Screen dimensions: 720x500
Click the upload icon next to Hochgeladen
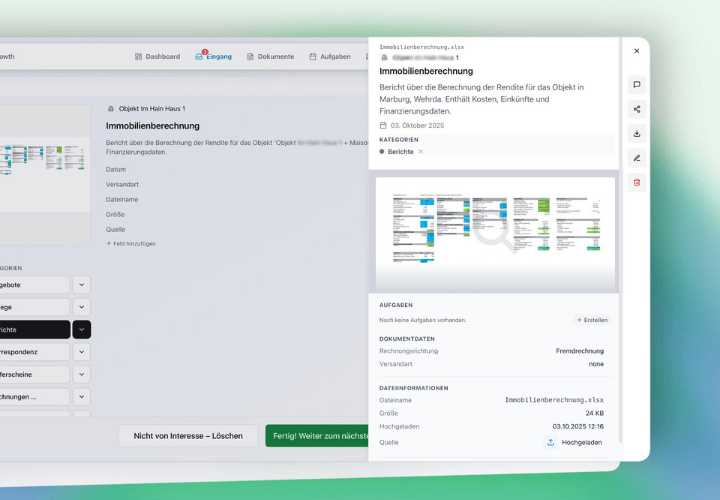pyautogui.click(x=550, y=442)
